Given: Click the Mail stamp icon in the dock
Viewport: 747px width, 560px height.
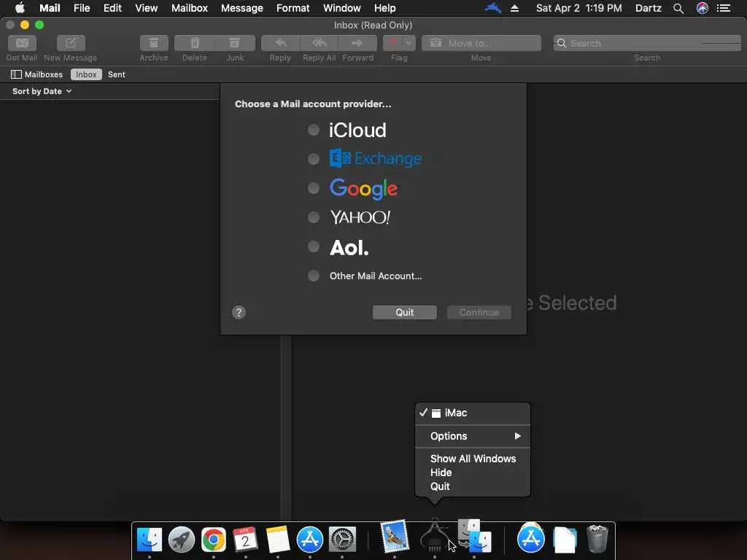Looking at the screenshot, I should (x=395, y=536).
